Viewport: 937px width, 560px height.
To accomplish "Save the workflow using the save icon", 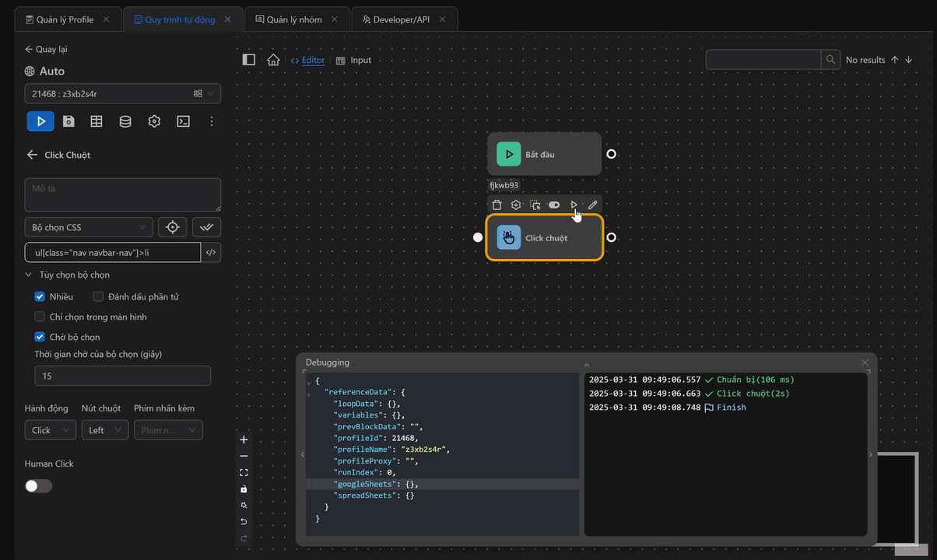I will [67, 121].
